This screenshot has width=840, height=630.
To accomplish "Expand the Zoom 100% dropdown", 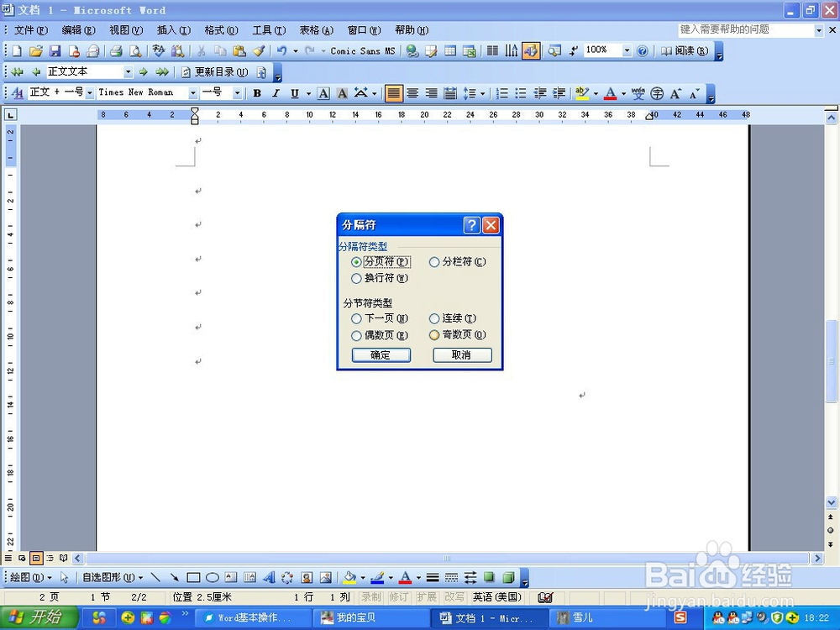I will pyautogui.click(x=627, y=51).
